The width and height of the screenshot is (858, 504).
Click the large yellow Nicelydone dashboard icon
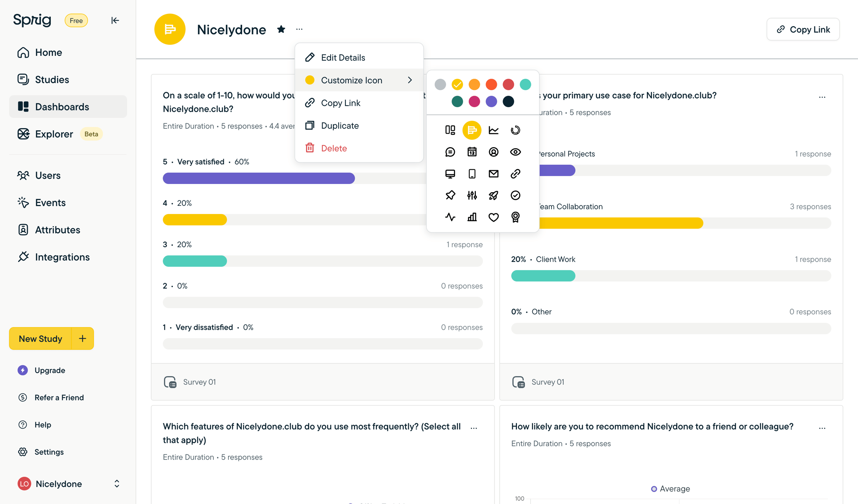(x=170, y=29)
